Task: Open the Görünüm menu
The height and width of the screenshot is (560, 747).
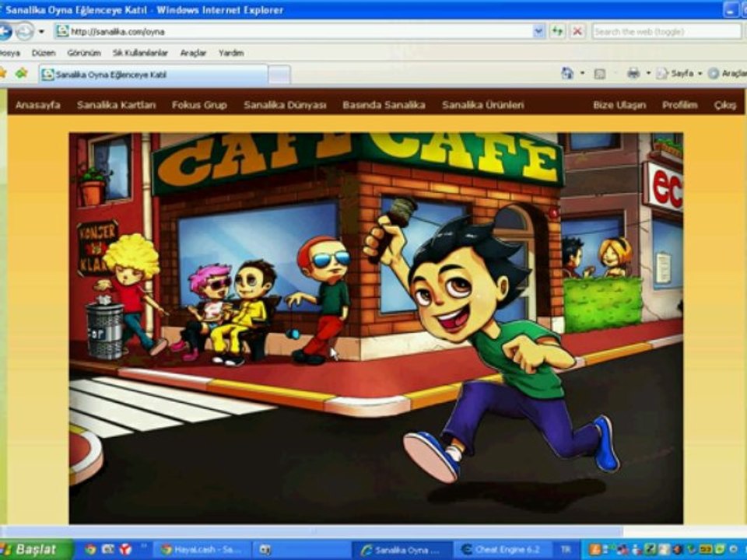Action: point(84,53)
